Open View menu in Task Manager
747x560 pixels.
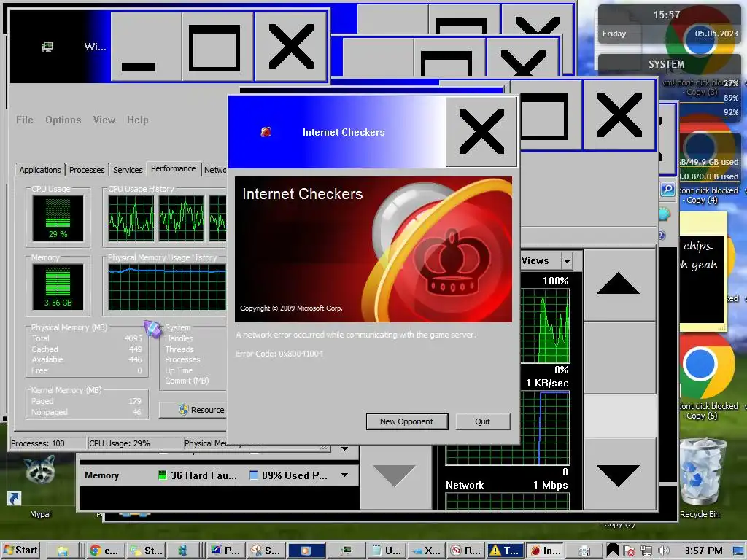(104, 120)
